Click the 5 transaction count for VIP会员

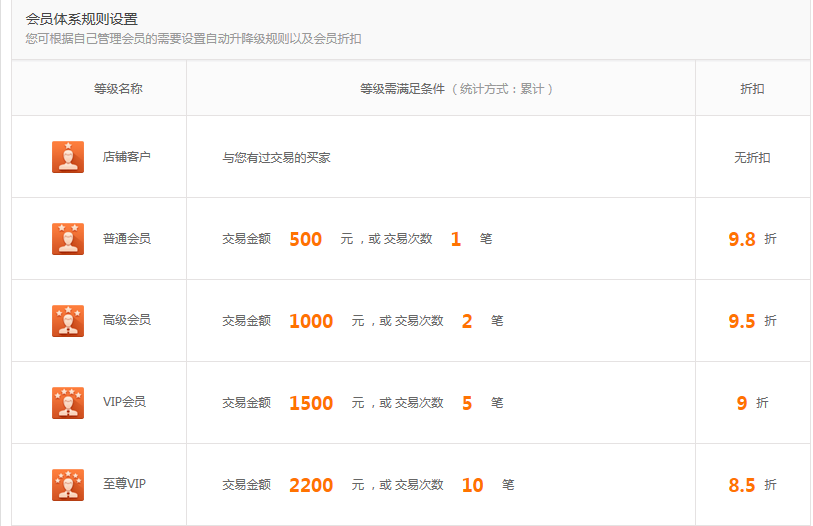point(467,403)
